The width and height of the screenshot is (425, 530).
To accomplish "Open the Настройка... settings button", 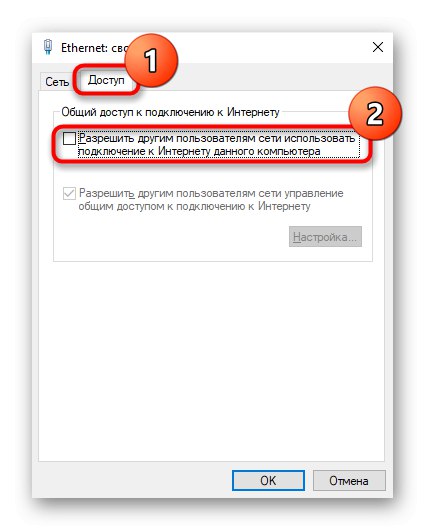I will pos(325,237).
